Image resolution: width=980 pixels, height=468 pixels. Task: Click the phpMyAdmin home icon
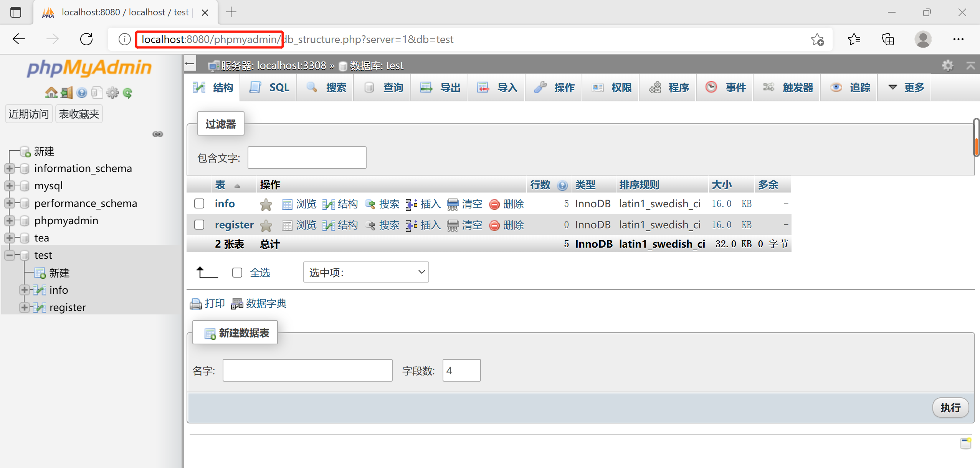[x=51, y=92]
